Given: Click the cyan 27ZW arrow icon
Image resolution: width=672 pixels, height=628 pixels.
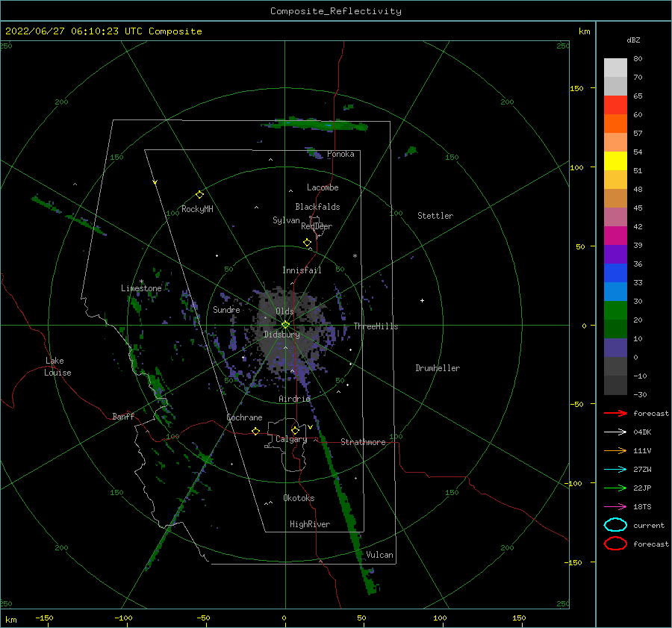Looking at the screenshot, I should (x=615, y=470).
